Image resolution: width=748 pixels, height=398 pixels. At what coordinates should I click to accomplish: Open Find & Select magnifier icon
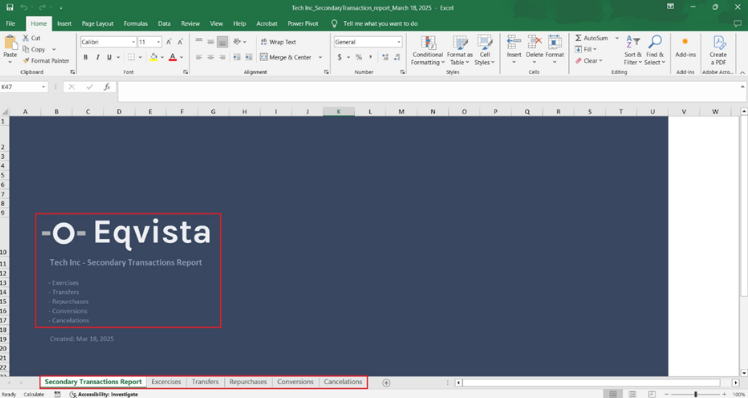click(x=655, y=42)
